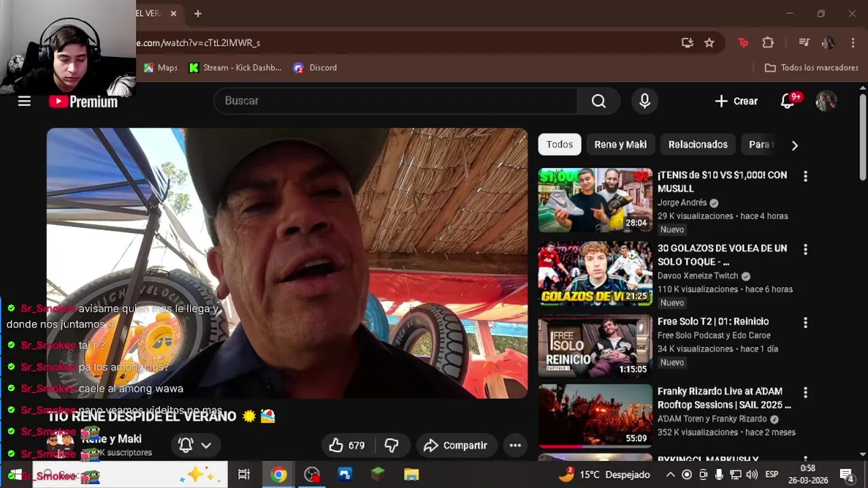Open Chrome media controls icon

click(x=804, y=43)
